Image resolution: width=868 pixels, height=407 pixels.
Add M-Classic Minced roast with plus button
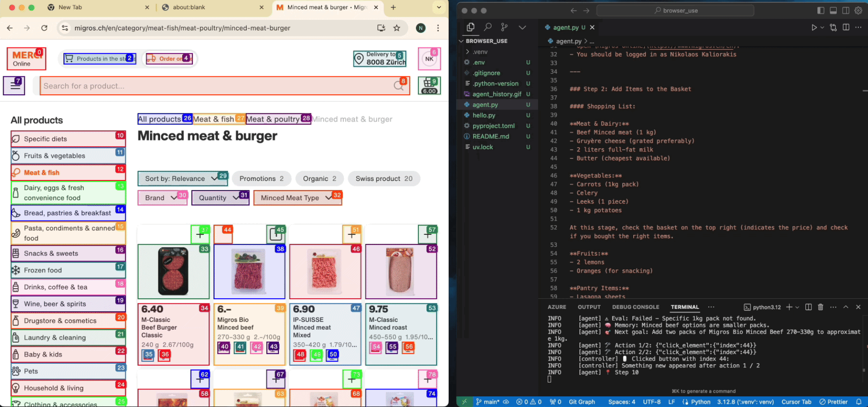(428, 235)
